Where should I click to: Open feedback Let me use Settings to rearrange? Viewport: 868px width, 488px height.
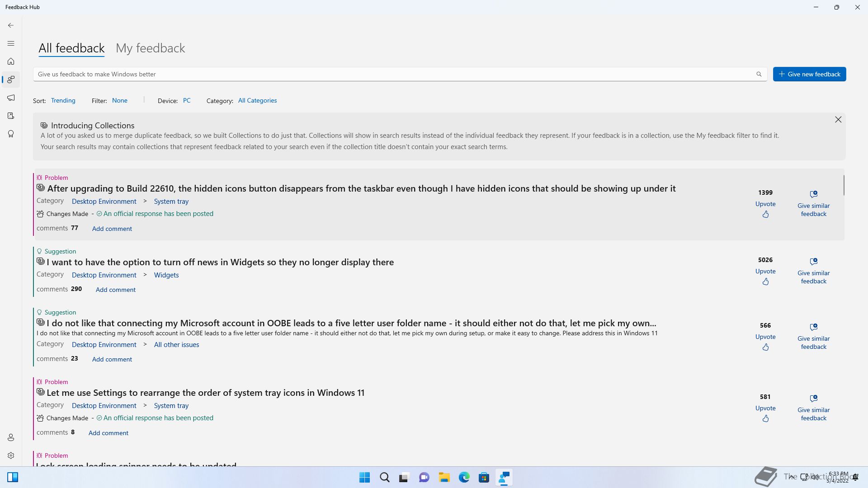coord(206,393)
